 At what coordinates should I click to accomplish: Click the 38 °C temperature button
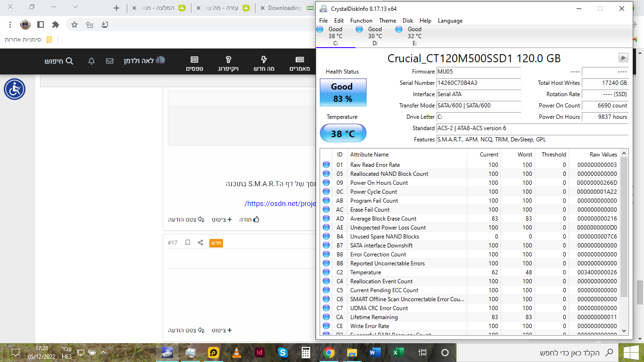tap(343, 133)
